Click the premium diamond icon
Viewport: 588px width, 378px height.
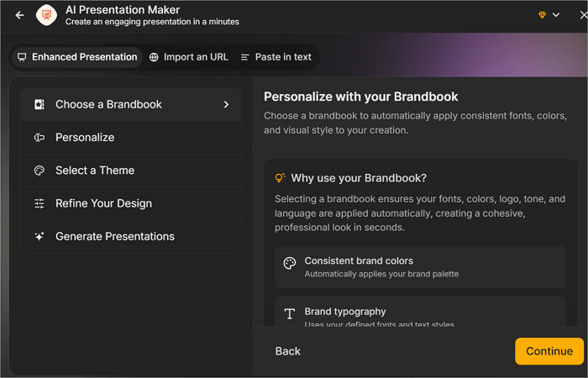tap(542, 15)
